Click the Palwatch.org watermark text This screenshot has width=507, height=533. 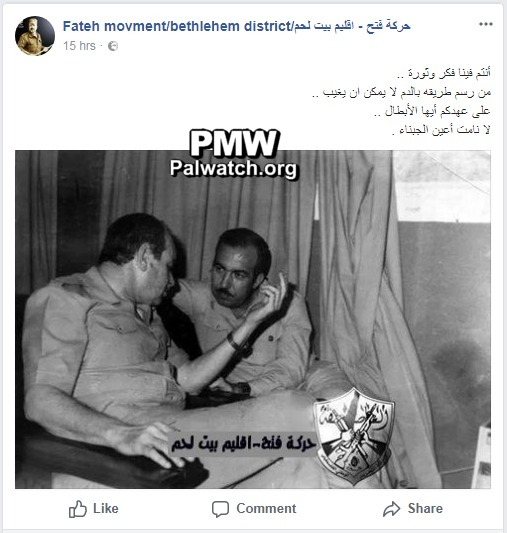tap(233, 168)
